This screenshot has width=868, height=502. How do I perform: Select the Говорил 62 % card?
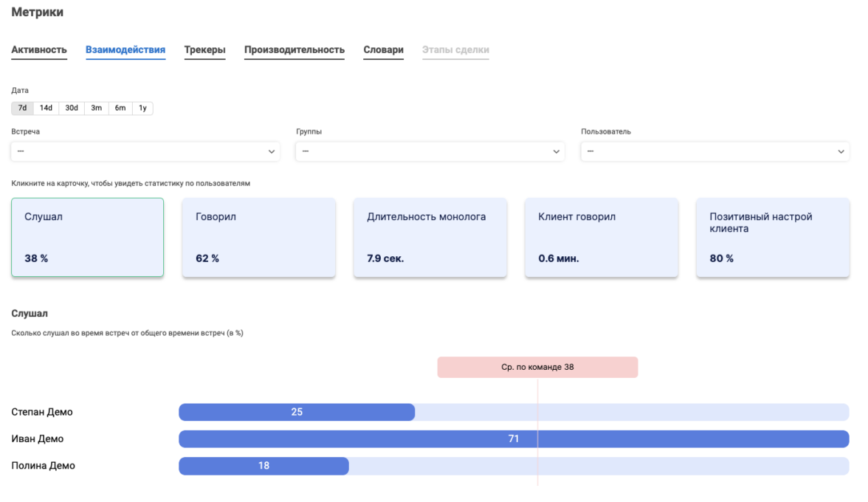pos(258,237)
